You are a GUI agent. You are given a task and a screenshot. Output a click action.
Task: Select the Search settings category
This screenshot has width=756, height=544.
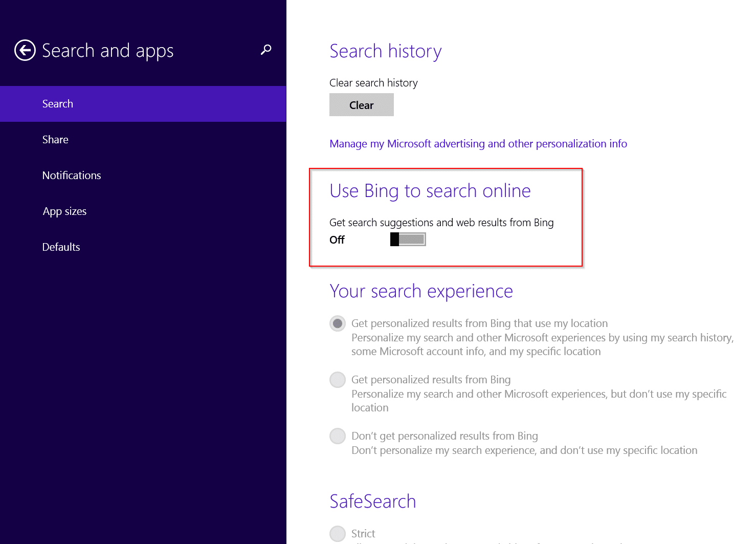tap(58, 104)
